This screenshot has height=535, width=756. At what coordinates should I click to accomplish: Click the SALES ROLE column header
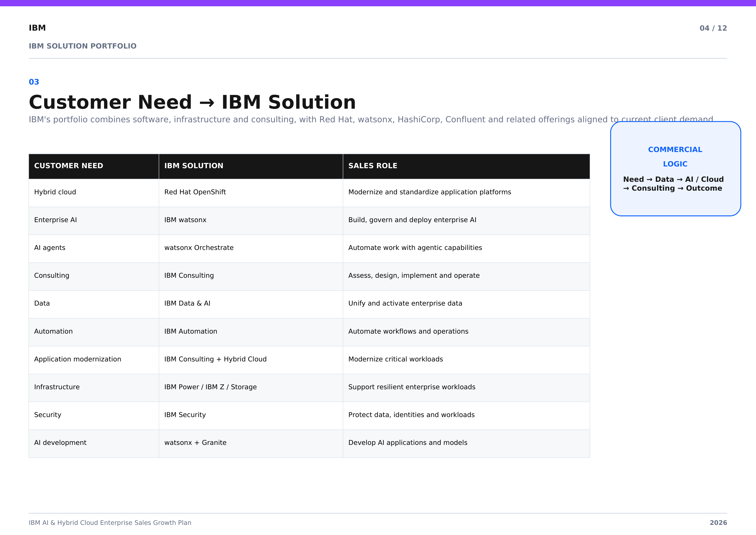pos(466,166)
